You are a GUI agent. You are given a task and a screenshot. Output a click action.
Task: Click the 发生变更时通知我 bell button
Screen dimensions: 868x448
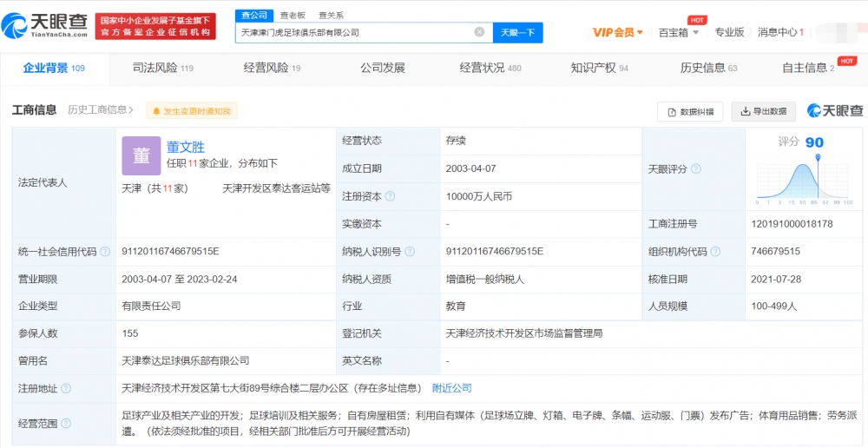(192, 111)
